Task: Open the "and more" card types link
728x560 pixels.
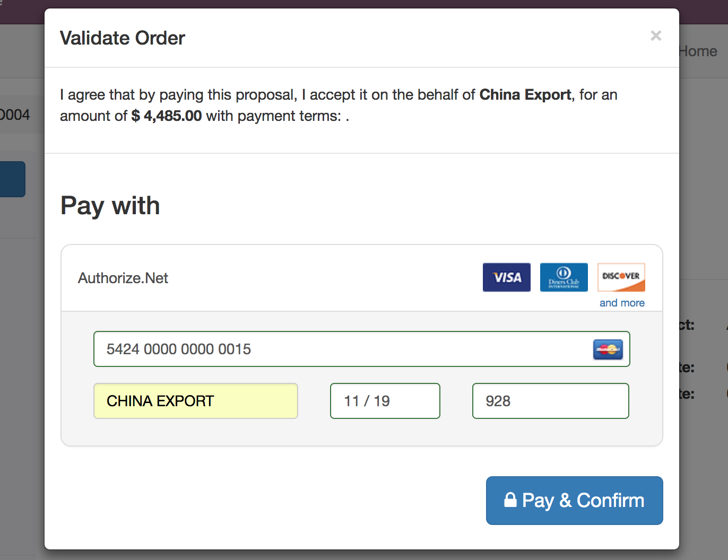Action: click(x=622, y=303)
